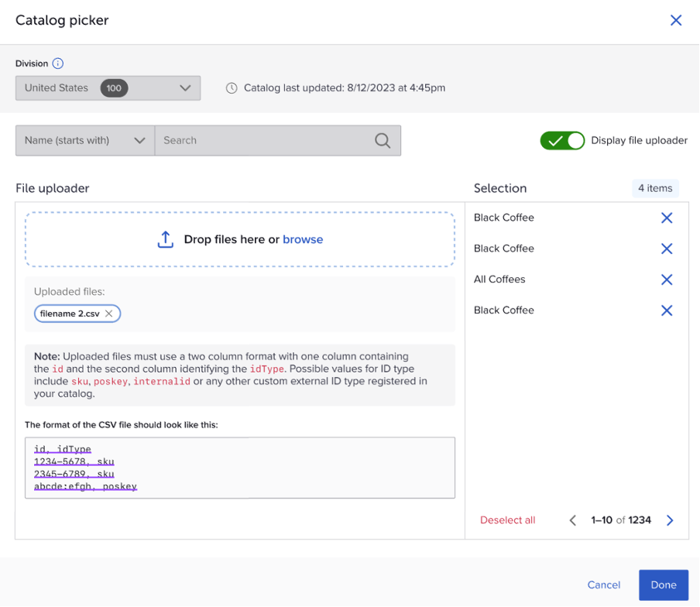Click the Division info icon
Viewport: 700px width, 607px height.
58,64
